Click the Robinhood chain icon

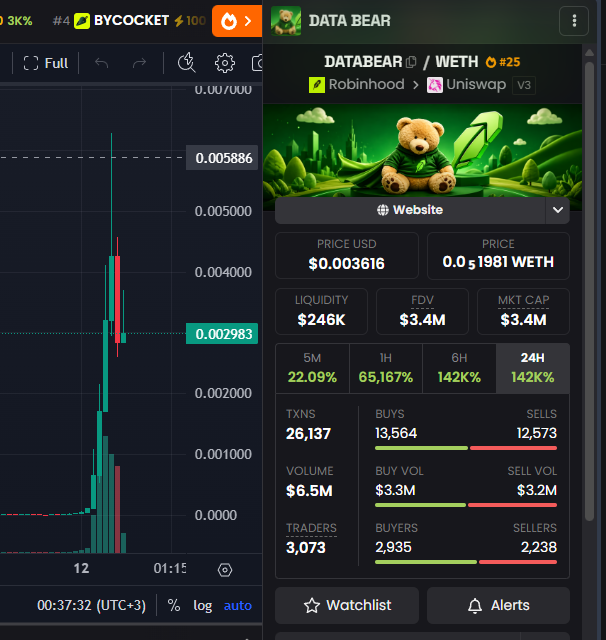pos(317,85)
